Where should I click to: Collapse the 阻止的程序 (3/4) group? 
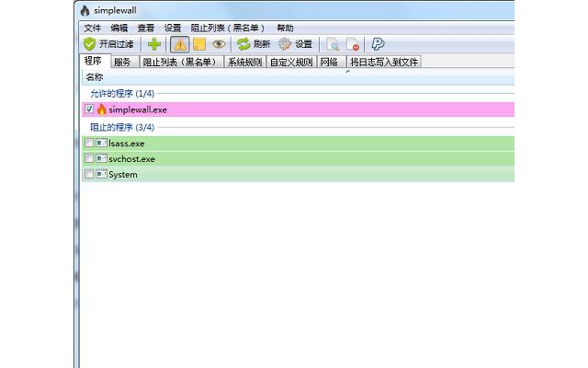click(122, 127)
